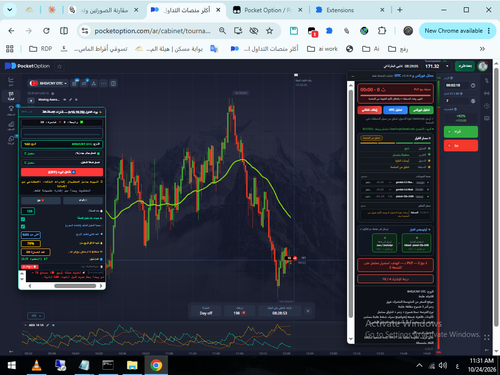
Task: Click the red OFF button in left bot panel
Action: (62, 172)
